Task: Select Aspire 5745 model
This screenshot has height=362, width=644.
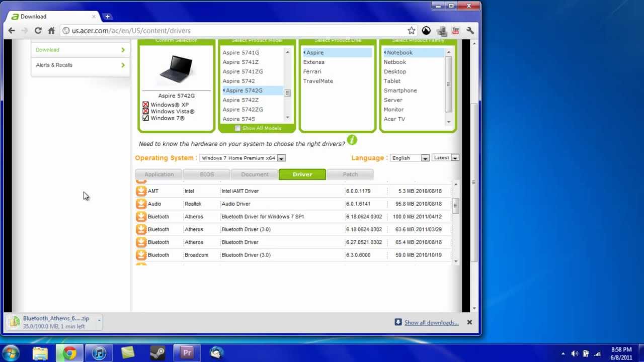Action: pos(238,119)
